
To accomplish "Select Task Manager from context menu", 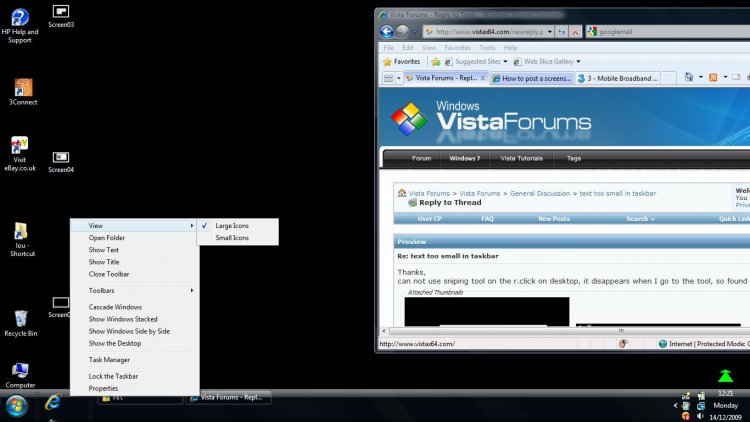I will click(109, 360).
